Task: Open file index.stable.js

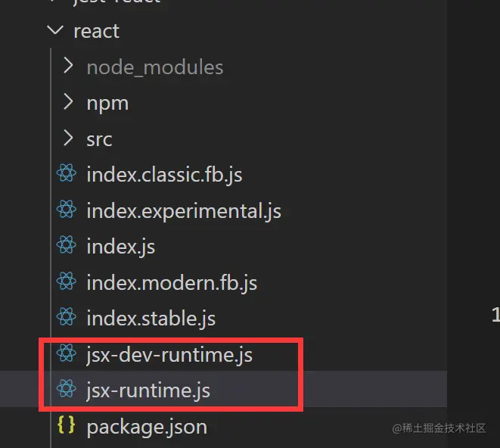Action: click(151, 319)
